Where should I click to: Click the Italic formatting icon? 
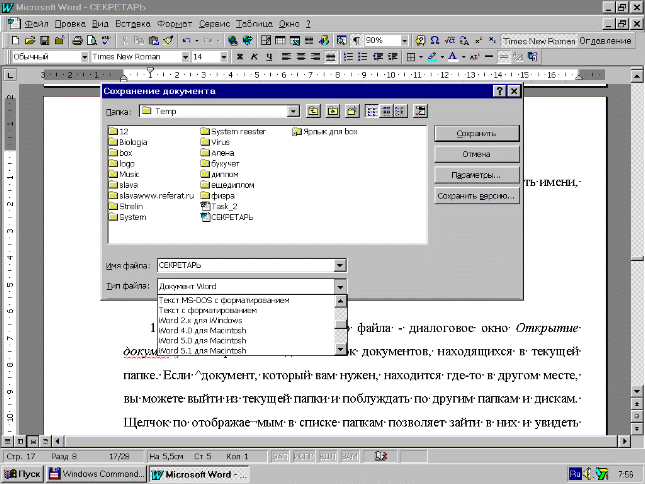click(254, 58)
